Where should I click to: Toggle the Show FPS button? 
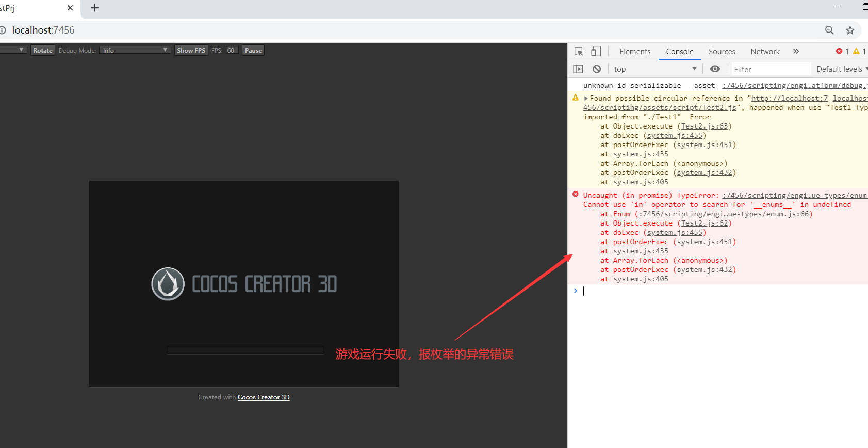pyautogui.click(x=191, y=50)
